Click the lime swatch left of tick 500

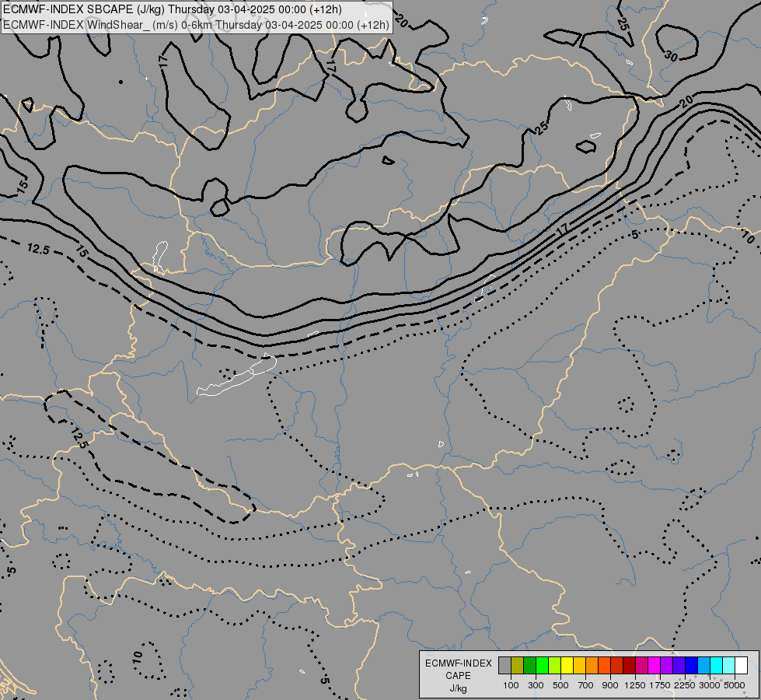tap(555, 666)
